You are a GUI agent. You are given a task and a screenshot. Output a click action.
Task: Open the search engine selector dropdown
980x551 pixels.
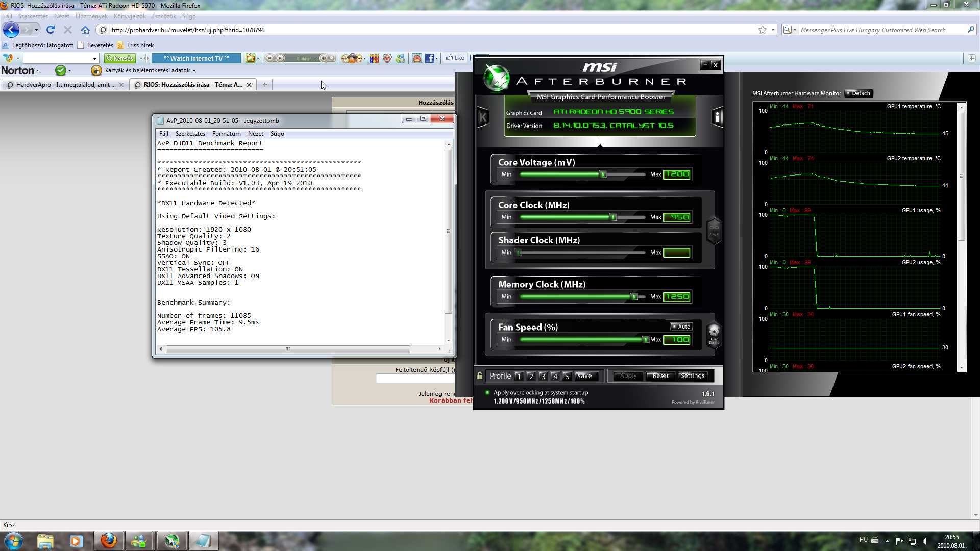click(790, 30)
